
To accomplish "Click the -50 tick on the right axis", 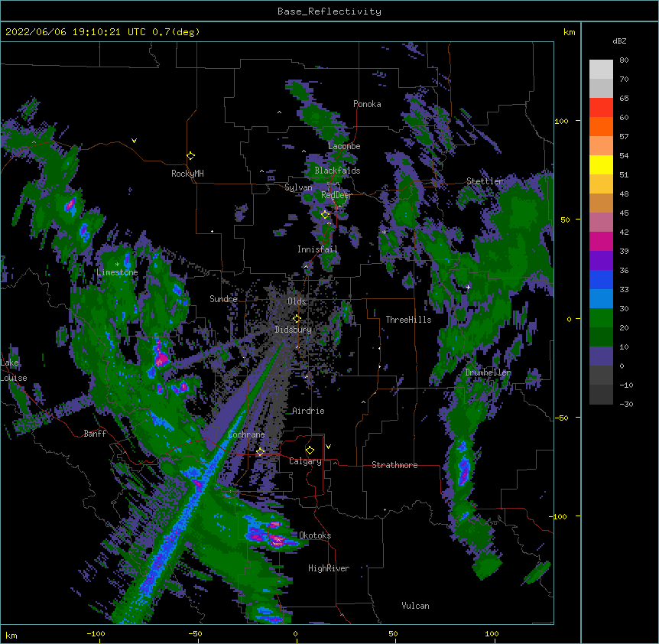I will tap(561, 418).
